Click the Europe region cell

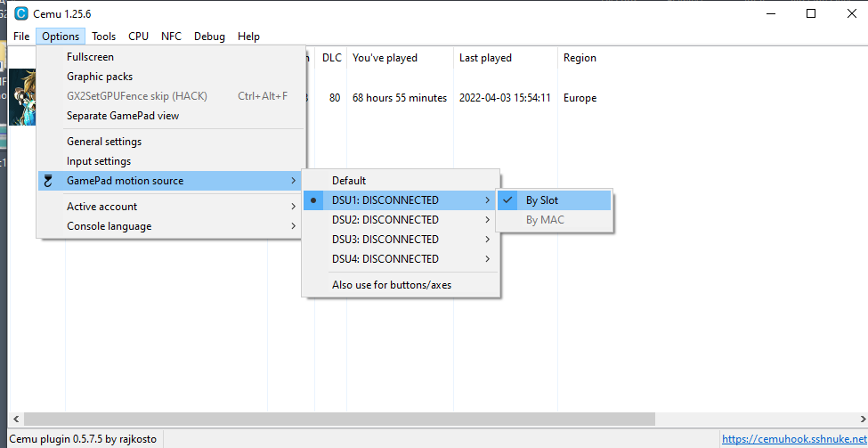(x=580, y=98)
